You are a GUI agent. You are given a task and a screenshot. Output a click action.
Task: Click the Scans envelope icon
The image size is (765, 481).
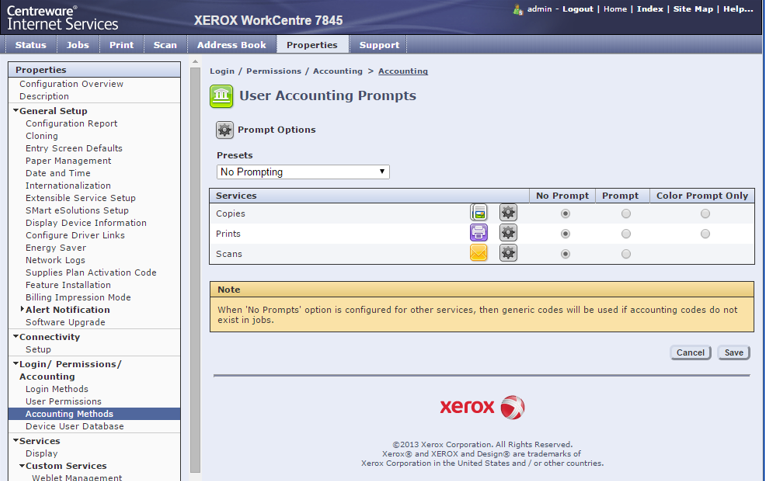[x=479, y=254]
